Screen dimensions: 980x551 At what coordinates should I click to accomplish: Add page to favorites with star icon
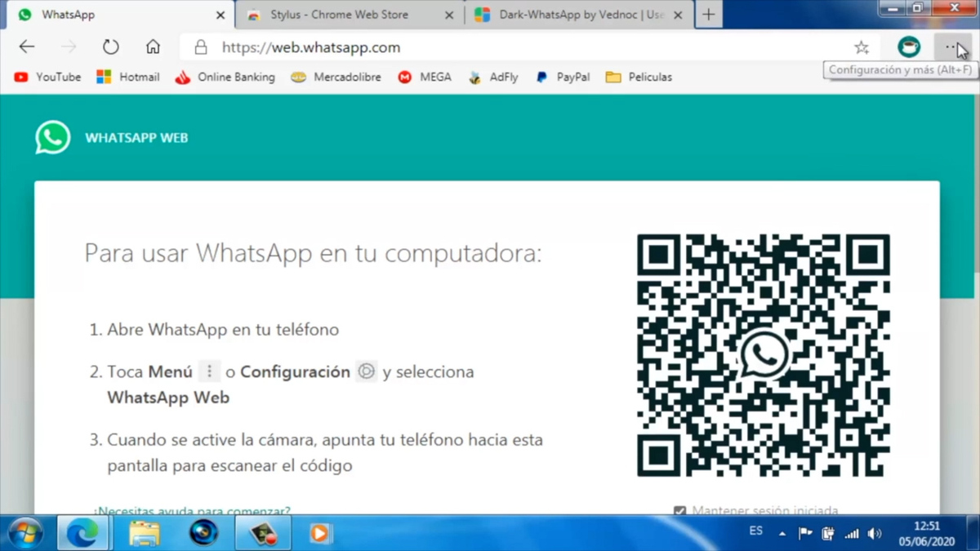(862, 47)
